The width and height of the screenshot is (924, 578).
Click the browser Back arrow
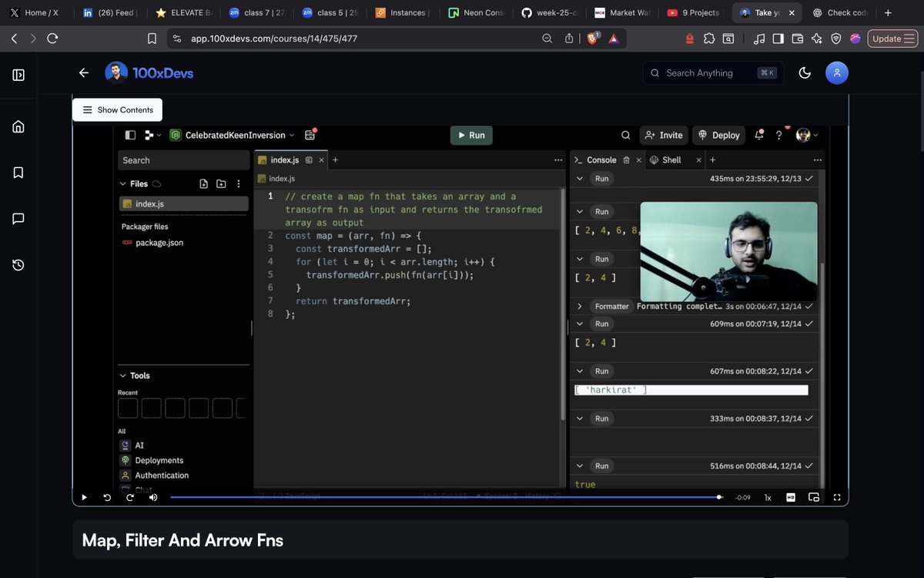click(14, 39)
